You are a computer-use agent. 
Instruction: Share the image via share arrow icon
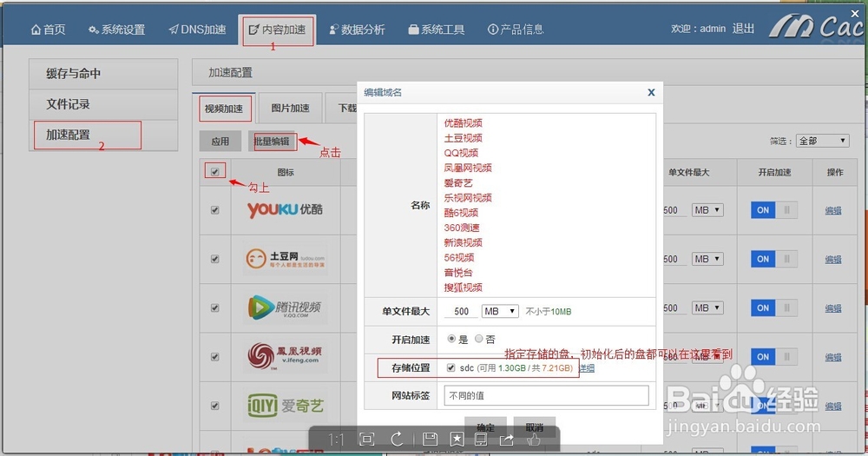click(507, 440)
